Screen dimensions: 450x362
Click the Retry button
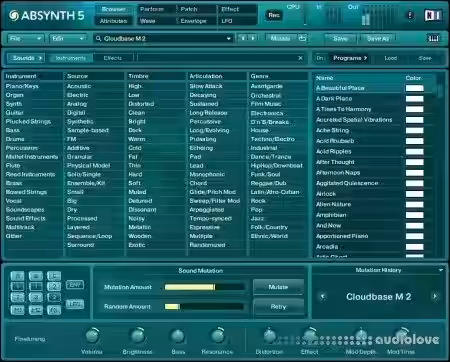pyautogui.click(x=278, y=306)
